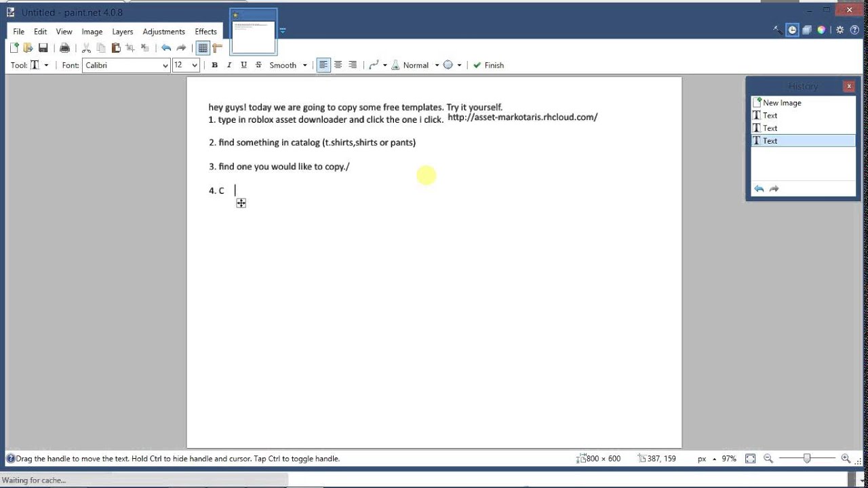Click the Untitled image thumbnail
Screen dimensions: 868x488
pos(254,32)
